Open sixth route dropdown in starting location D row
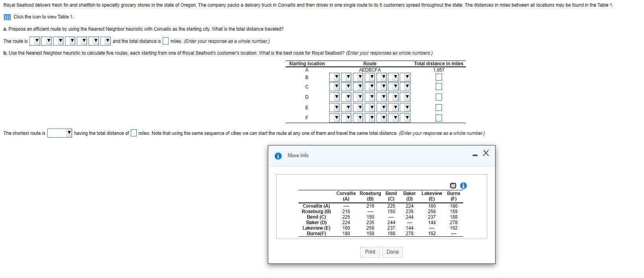Screen dimensions: 644x278 (x=393, y=97)
